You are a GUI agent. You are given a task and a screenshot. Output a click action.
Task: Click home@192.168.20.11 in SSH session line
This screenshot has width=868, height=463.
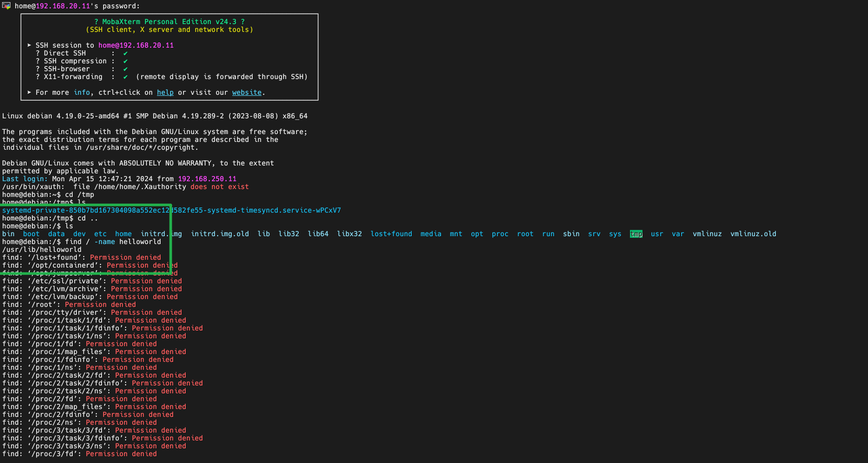click(136, 46)
